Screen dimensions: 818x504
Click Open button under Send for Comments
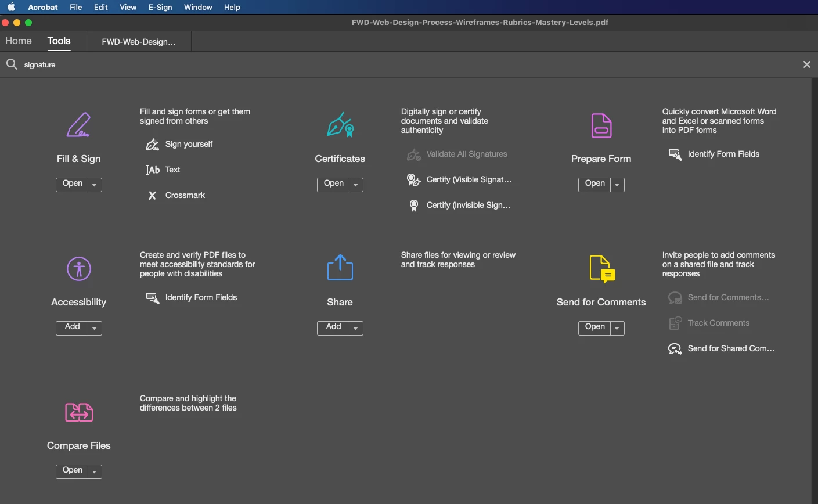(595, 327)
